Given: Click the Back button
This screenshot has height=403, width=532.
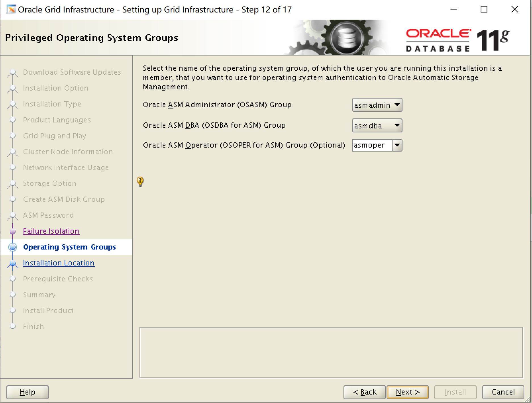Looking at the screenshot, I should tap(365, 392).
